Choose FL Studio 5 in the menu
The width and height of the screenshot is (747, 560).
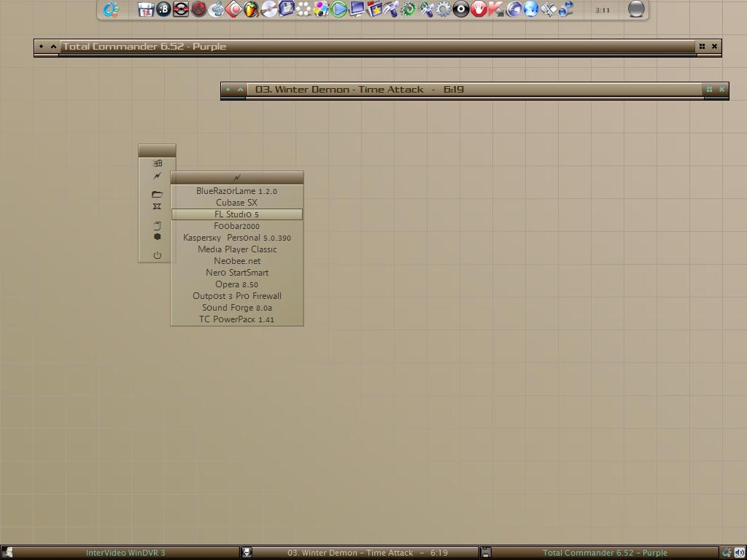[237, 214]
